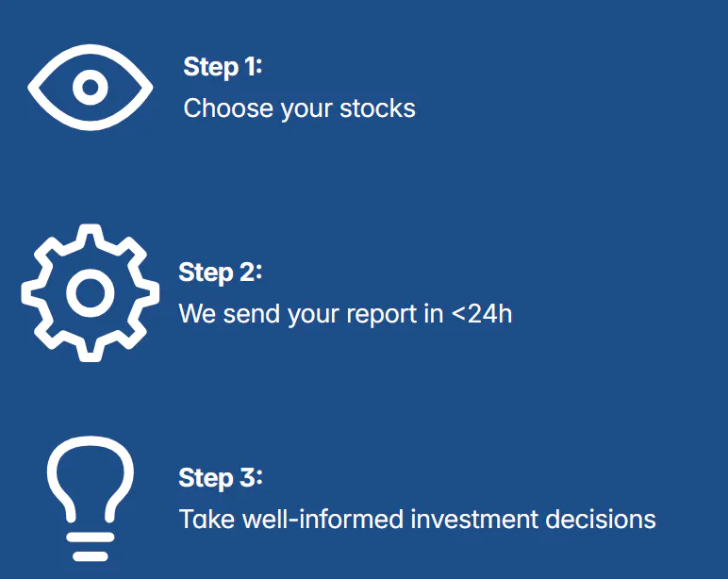Click the lightbulb icon beside Step 3
Viewport: 728px width, 579px height.
point(91,498)
